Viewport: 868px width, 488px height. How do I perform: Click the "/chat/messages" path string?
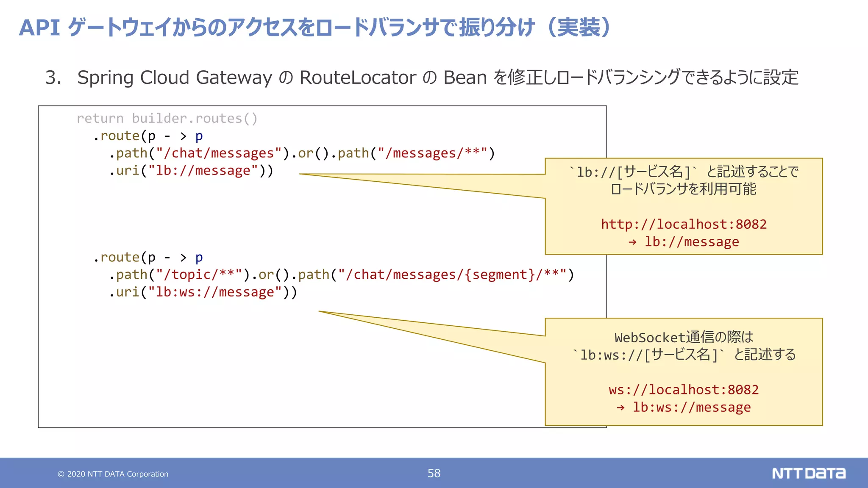click(x=219, y=153)
